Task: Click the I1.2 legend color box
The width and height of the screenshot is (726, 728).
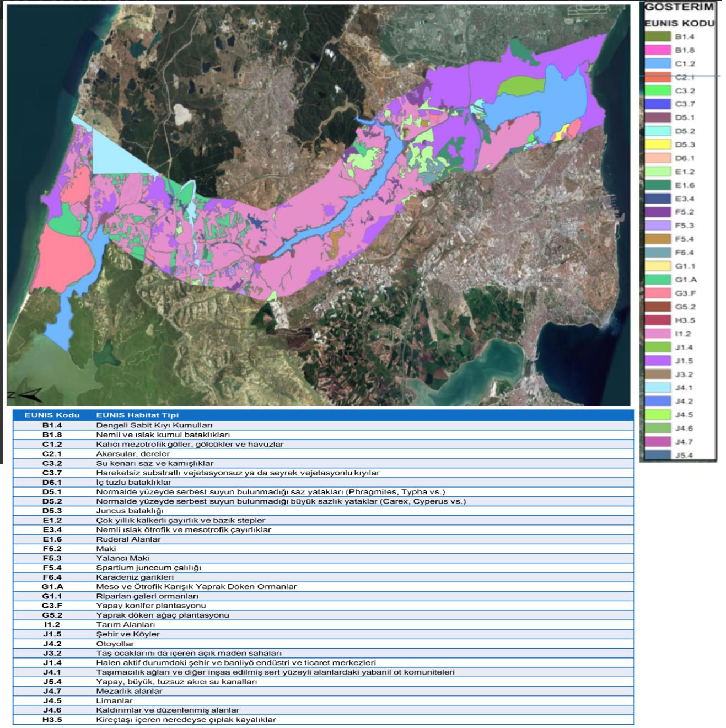Action: click(x=658, y=334)
